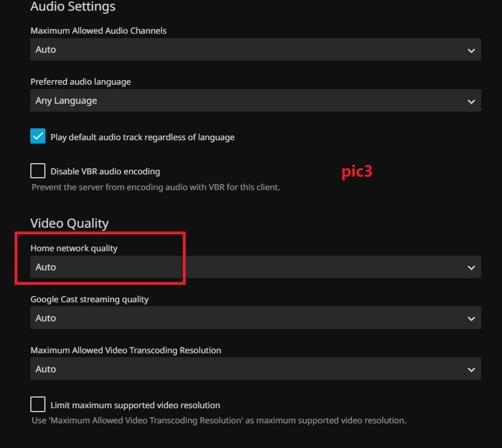The height and width of the screenshot is (448, 502).
Task: Uncheck Play default audio track checkbox
Action: pyautogui.click(x=38, y=137)
